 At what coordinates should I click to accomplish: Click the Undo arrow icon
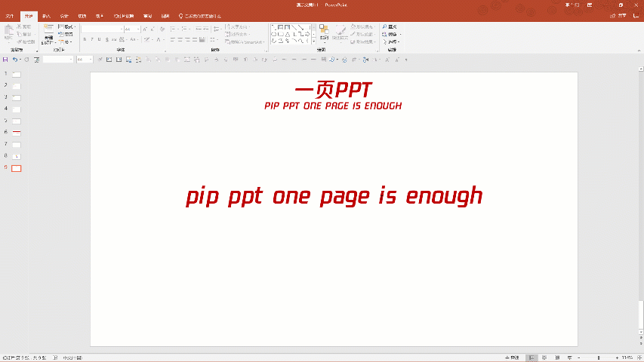tap(14, 59)
